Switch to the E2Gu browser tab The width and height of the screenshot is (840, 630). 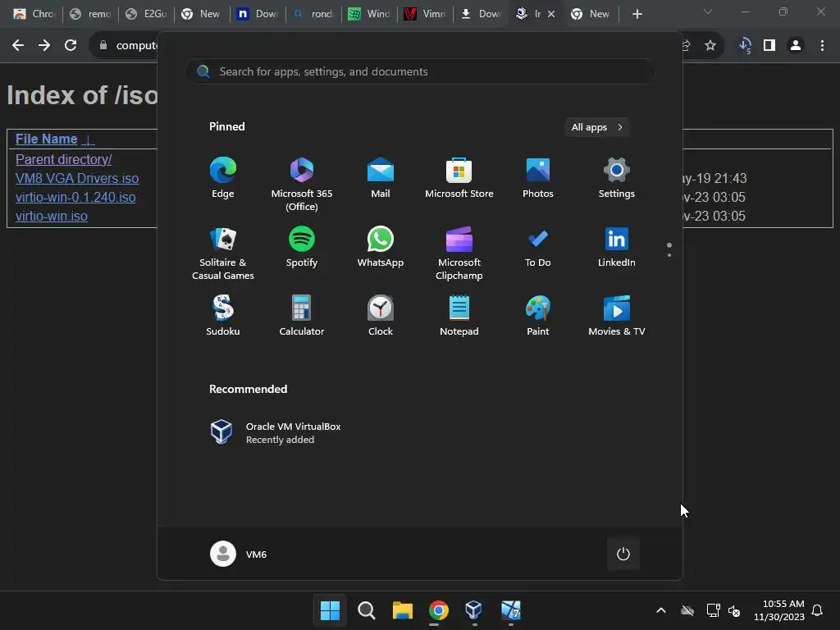pyautogui.click(x=146, y=14)
